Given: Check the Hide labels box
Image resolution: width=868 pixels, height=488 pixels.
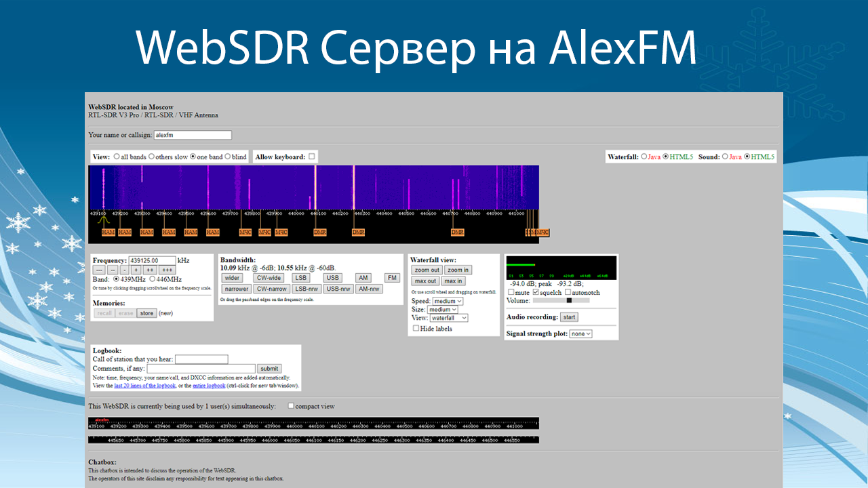Looking at the screenshot, I should point(416,328).
